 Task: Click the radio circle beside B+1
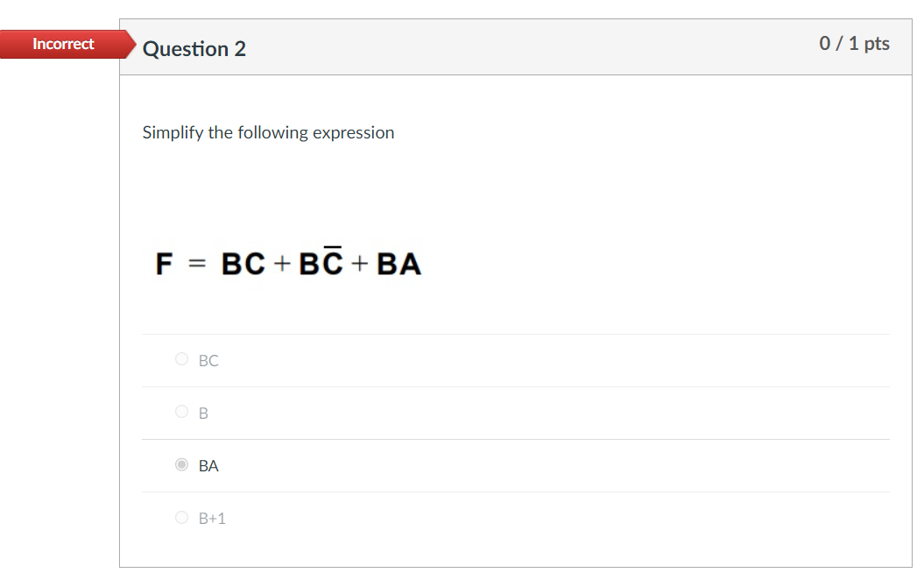coord(181,517)
